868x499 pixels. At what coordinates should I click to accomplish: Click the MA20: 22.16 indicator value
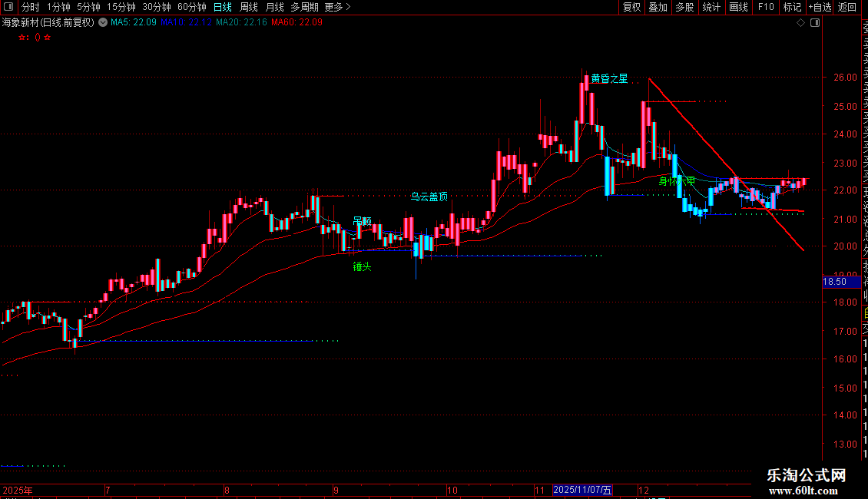point(241,23)
